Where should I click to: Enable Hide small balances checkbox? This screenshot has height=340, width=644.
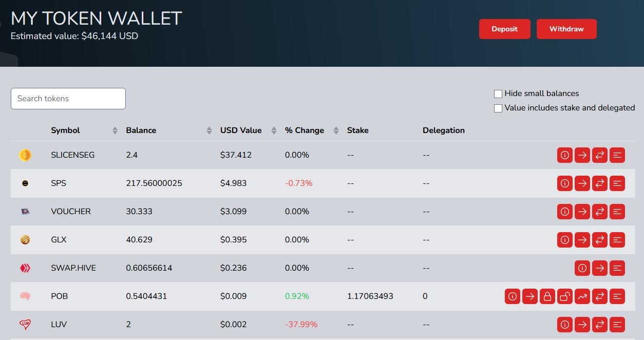coord(498,94)
